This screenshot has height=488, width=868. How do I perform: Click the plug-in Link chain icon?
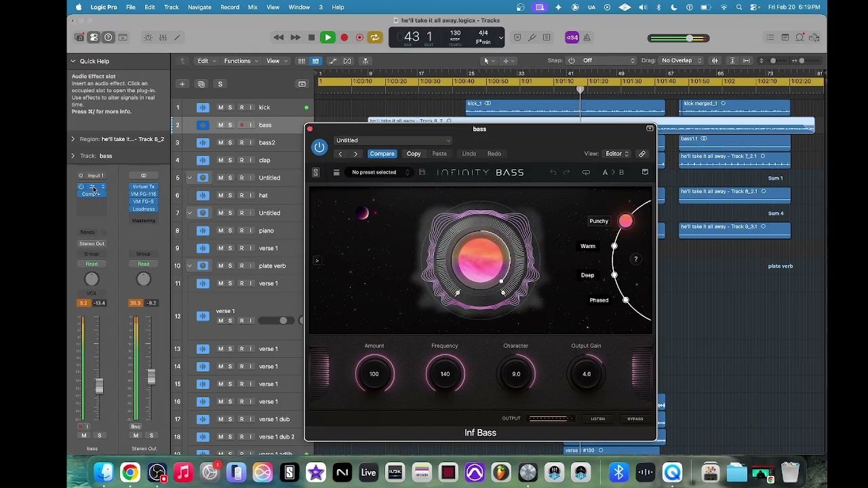pos(642,154)
